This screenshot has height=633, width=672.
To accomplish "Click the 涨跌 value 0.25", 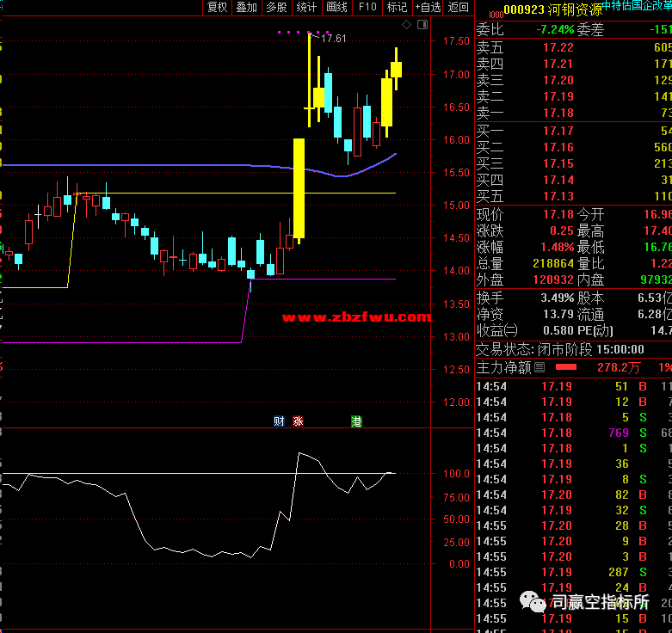I will [x=562, y=230].
